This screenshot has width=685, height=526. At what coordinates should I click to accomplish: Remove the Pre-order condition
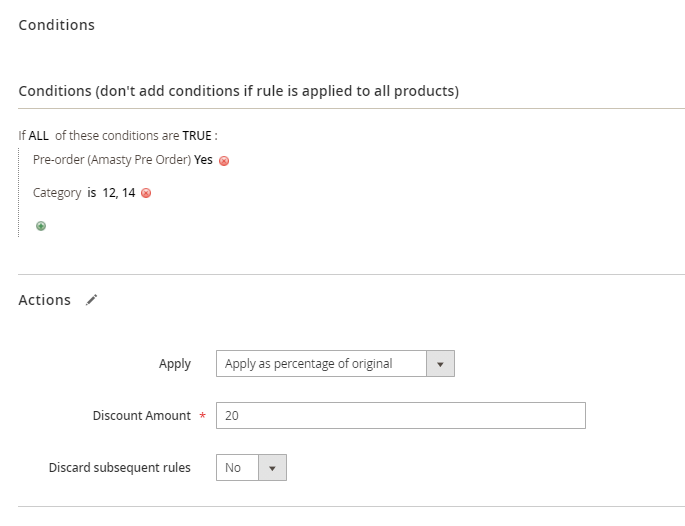(x=224, y=161)
